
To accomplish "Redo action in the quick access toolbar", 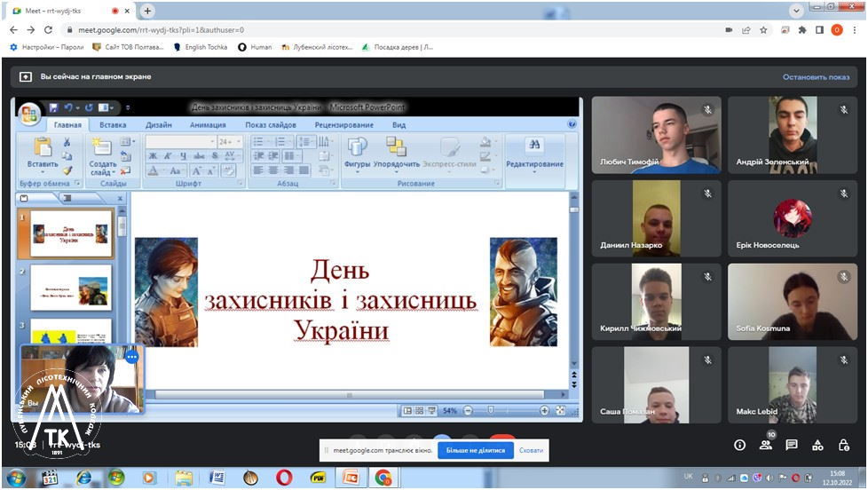I will (x=89, y=107).
